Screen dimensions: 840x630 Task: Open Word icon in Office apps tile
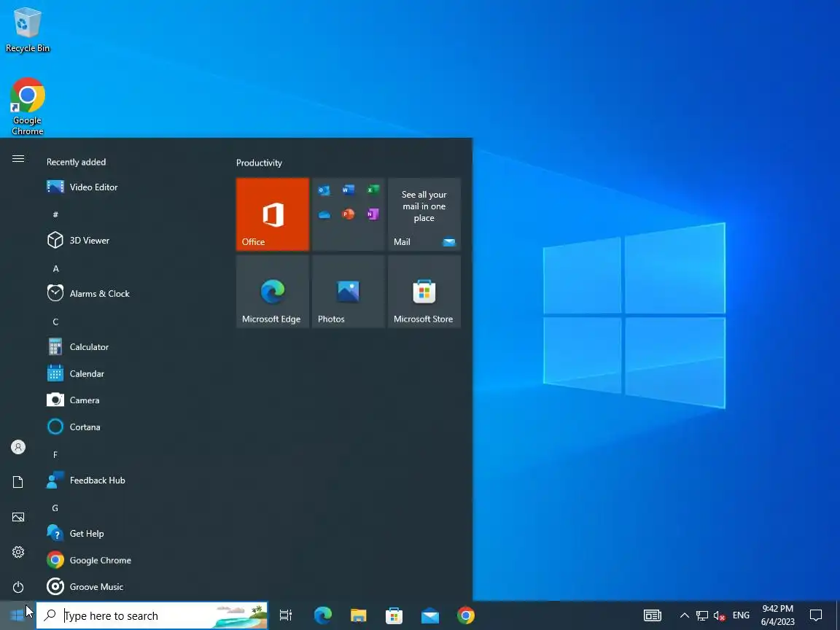[349, 190]
